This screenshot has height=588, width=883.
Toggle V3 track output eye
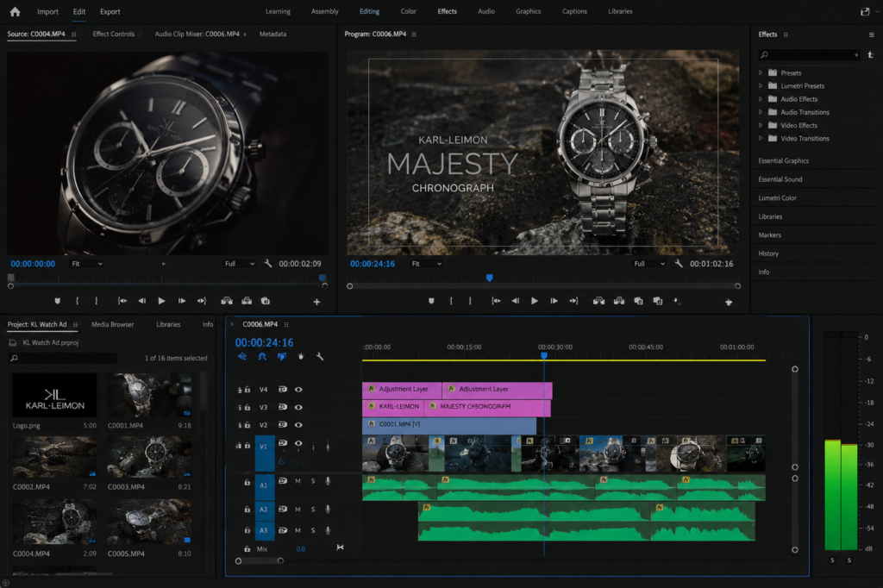pyautogui.click(x=298, y=407)
